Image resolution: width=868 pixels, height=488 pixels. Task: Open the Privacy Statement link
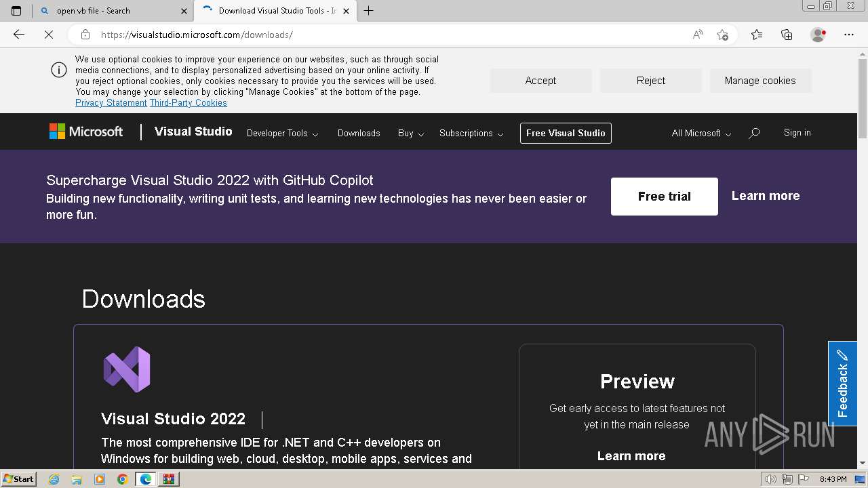pos(111,103)
